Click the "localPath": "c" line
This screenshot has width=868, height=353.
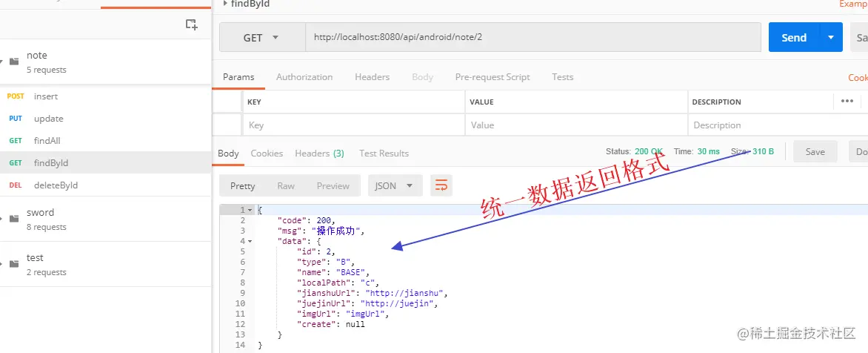pos(338,283)
